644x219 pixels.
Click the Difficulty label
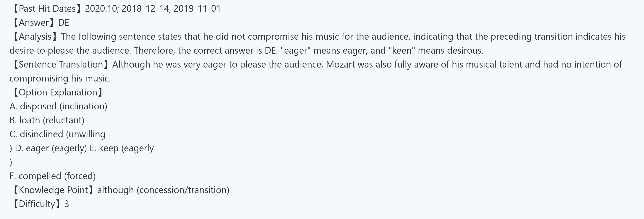tap(36, 204)
